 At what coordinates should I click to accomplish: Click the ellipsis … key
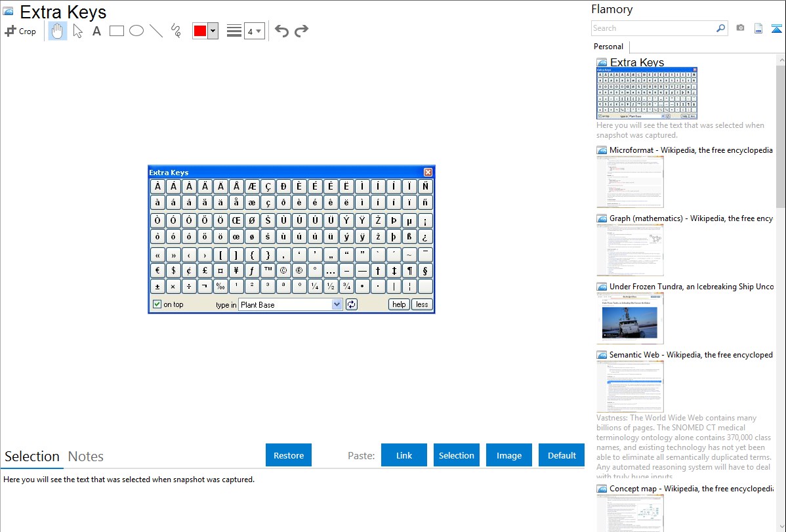331,271
